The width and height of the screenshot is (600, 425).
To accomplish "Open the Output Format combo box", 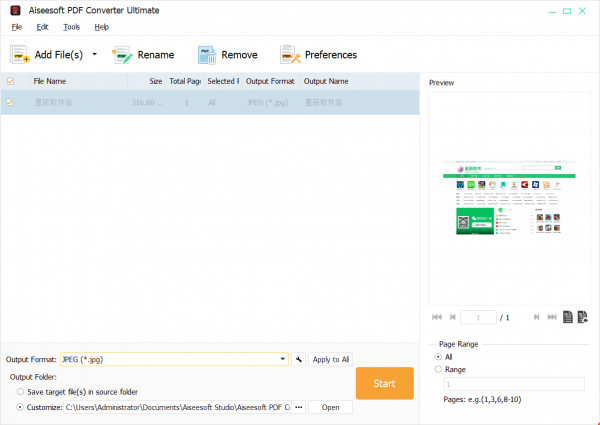I will 174,359.
